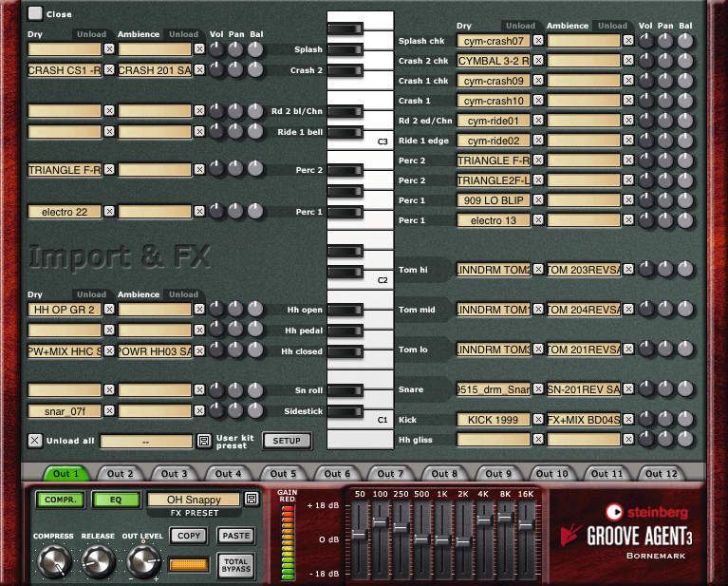Open the cym-ride02 sample slot
728x586 pixels.
[x=493, y=141]
